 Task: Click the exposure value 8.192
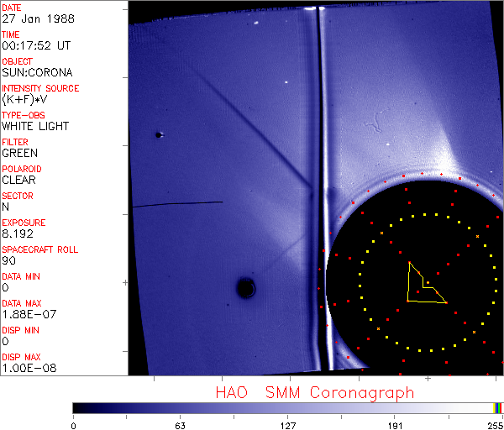(18, 233)
